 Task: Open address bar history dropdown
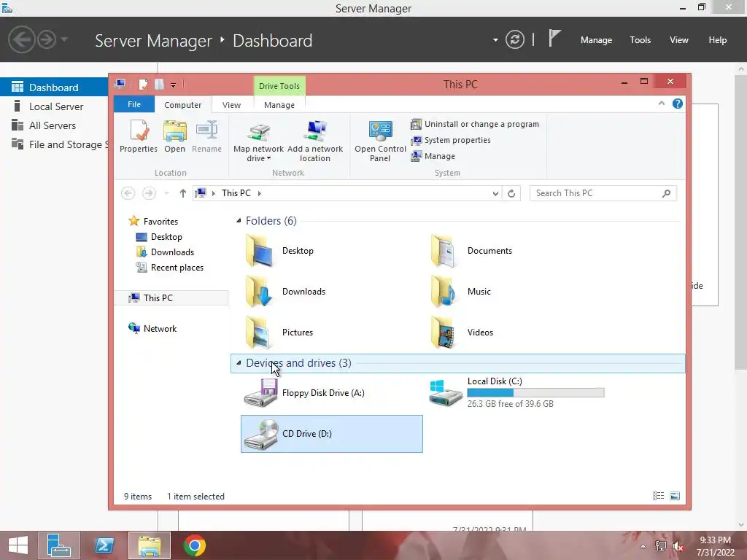point(495,193)
